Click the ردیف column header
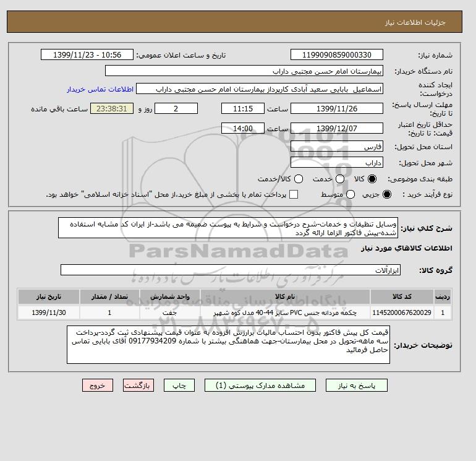The image size is (476, 461). click(443, 296)
